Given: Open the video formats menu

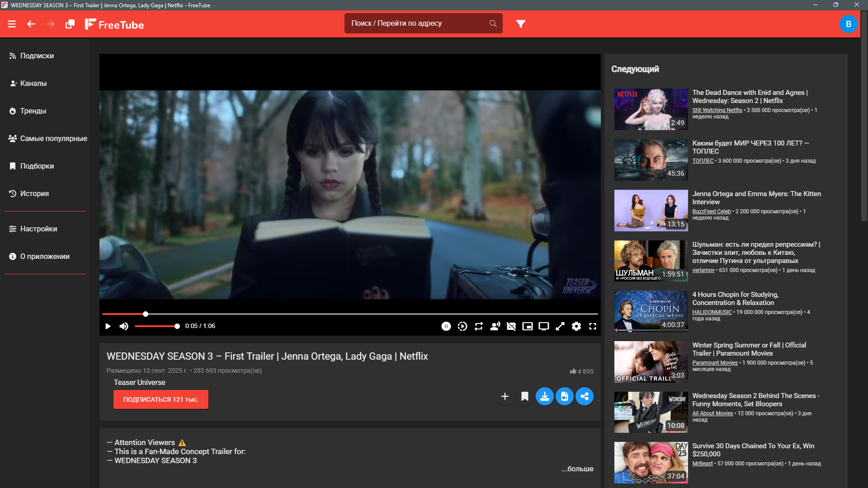Looking at the screenshot, I should coord(565,396).
